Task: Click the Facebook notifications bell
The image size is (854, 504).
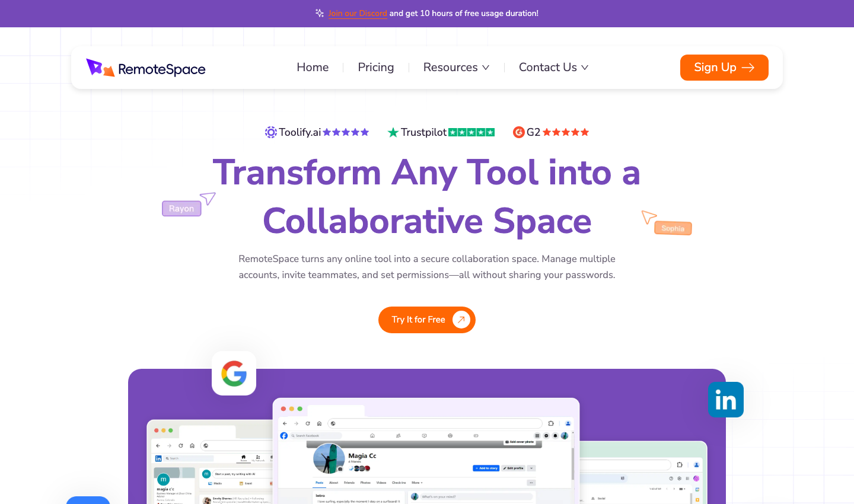Action: [555, 436]
